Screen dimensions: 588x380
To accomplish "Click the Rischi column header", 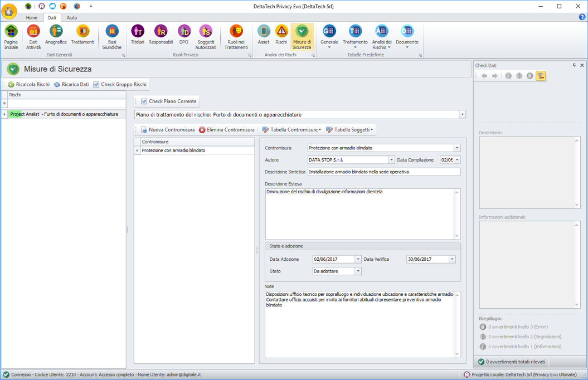I will 67,95.
